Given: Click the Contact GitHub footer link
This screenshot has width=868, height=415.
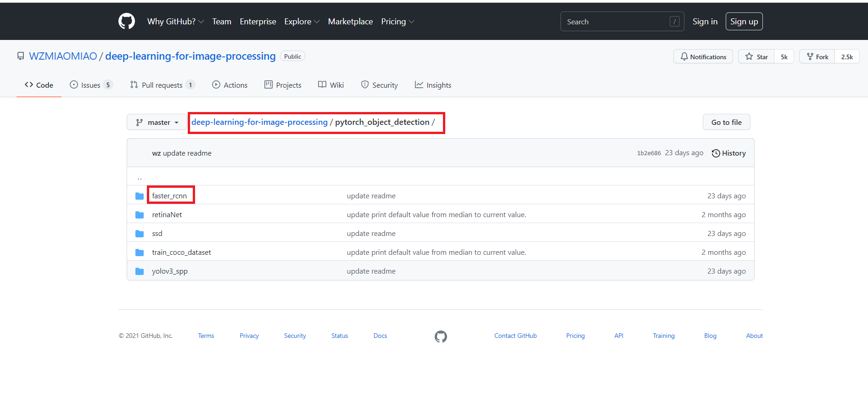Looking at the screenshot, I should point(515,336).
